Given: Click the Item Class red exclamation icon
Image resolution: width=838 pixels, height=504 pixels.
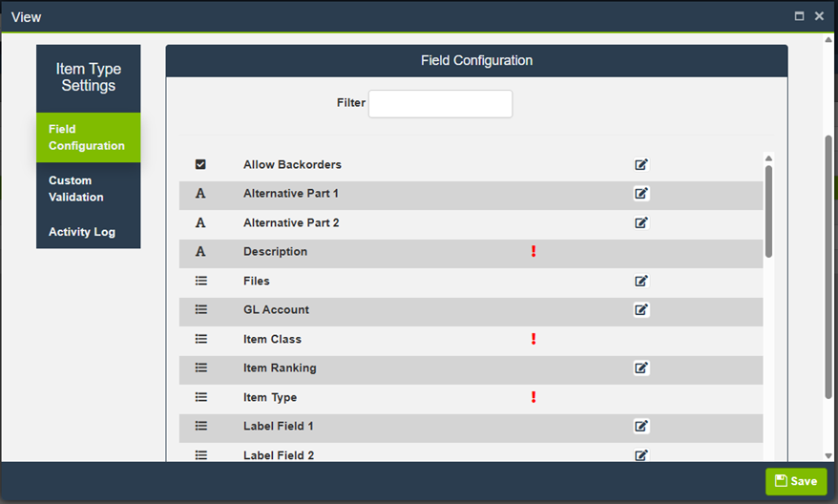Looking at the screenshot, I should (x=534, y=339).
